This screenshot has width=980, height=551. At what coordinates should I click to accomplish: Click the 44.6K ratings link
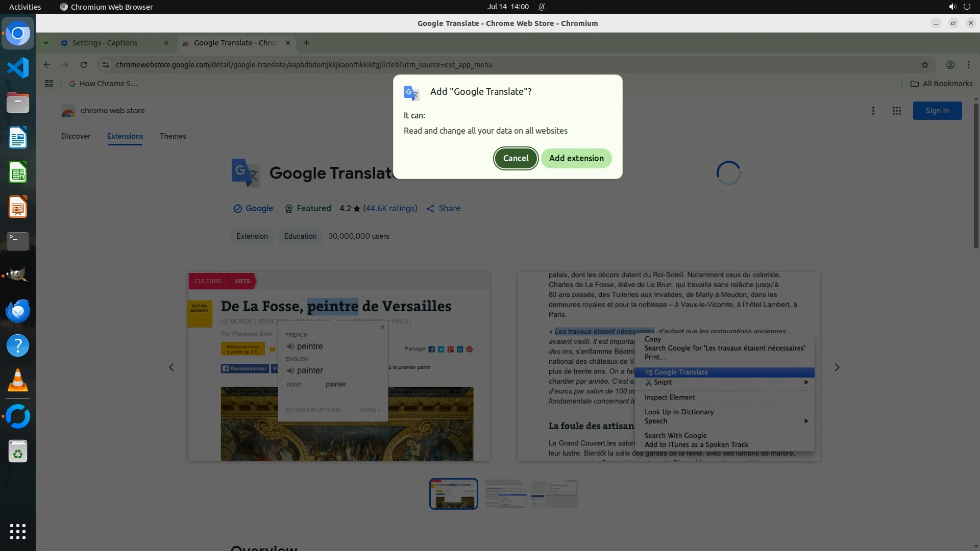coord(390,208)
